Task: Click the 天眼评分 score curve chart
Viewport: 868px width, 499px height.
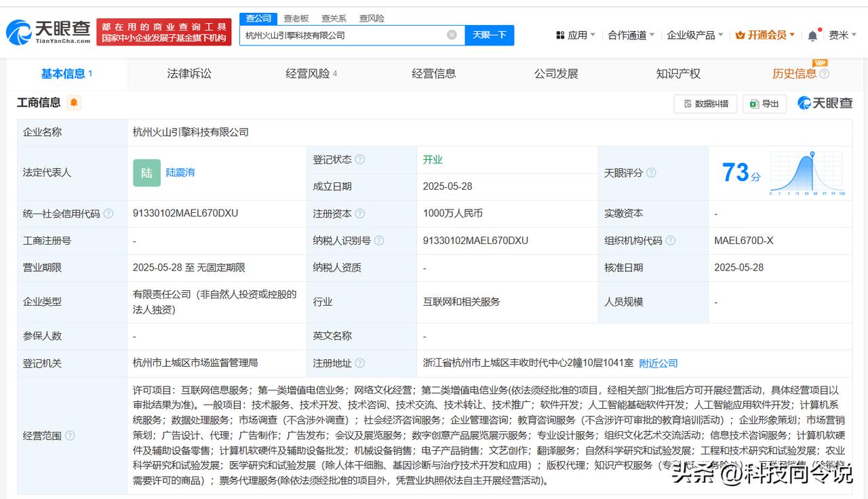Action: point(807,174)
